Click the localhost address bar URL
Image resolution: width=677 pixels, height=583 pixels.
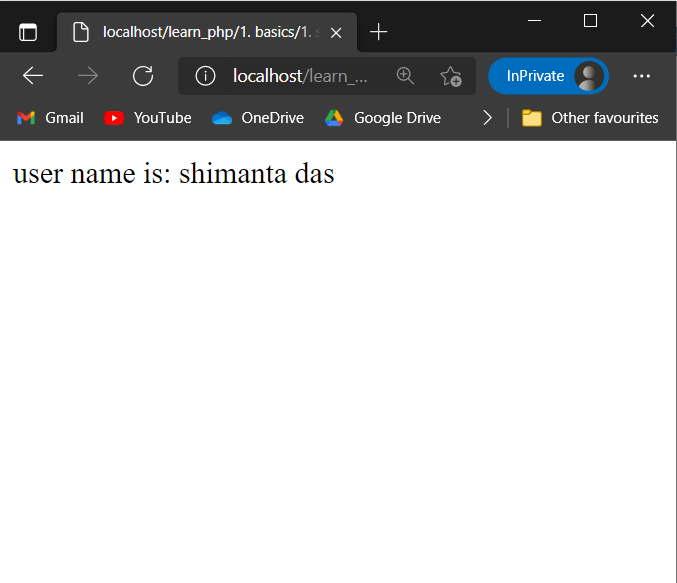(x=300, y=76)
